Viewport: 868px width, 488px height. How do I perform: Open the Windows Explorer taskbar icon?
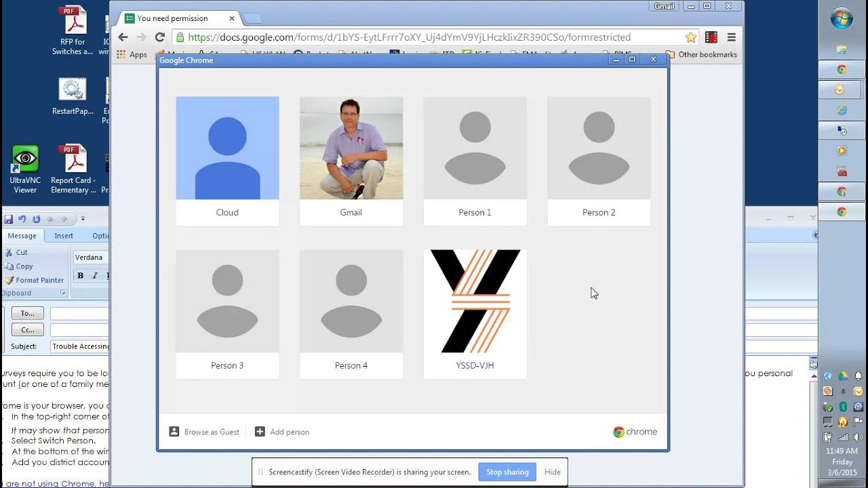pos(842,49)
